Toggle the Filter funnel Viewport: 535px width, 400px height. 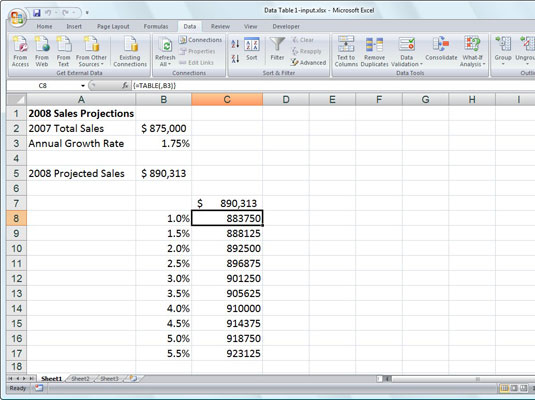(x=277, y=49)
